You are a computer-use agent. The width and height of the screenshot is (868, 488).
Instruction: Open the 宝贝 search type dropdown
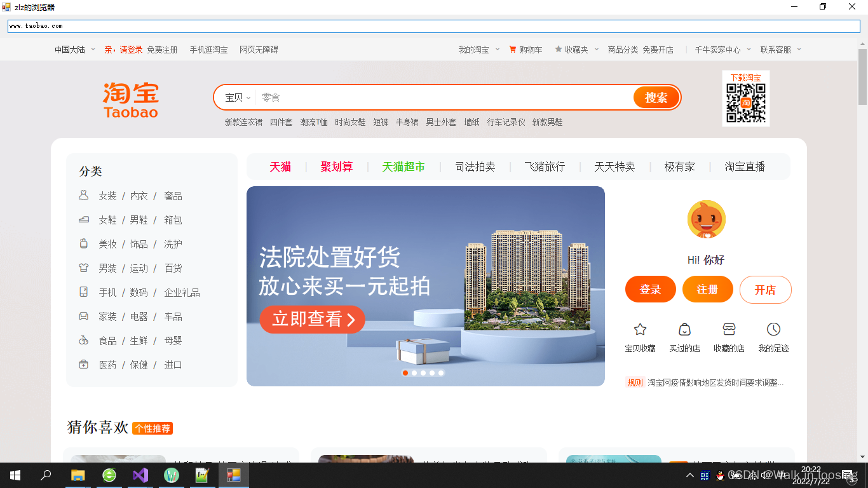click(238, 97)
